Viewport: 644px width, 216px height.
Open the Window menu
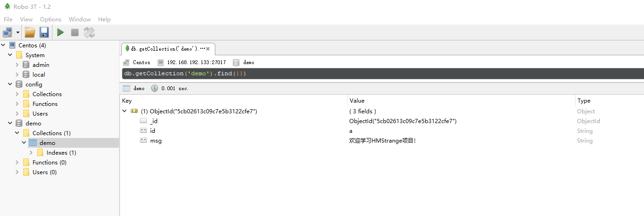pyautogui.click(x=80, y=19)
